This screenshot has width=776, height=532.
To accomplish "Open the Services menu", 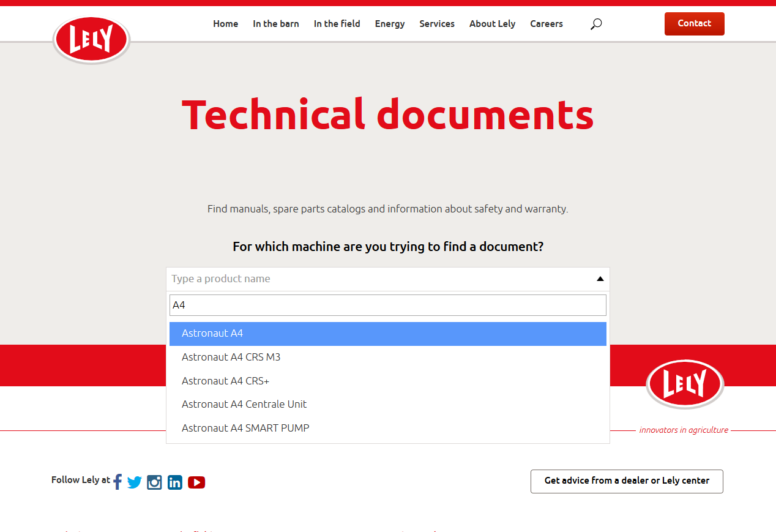I will click(x=437, y=24).
